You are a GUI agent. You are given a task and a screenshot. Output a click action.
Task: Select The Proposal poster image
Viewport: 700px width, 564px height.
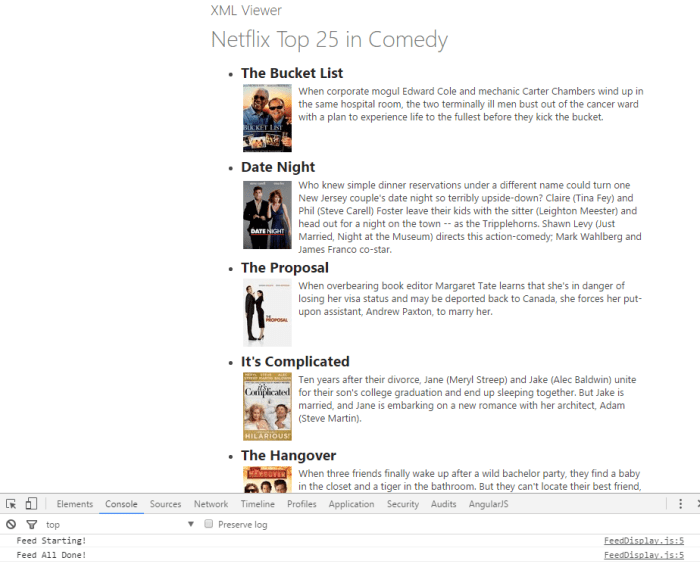click(x=267, y=314)
